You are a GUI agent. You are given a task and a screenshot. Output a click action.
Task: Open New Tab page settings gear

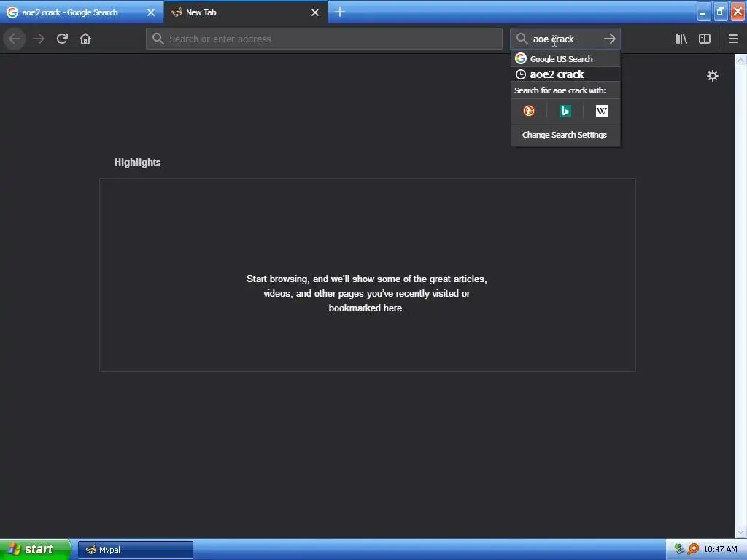(x=712, y=76)
